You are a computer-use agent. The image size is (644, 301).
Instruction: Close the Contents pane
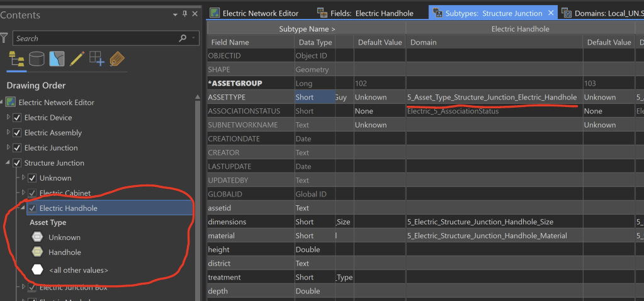[195, 14]
